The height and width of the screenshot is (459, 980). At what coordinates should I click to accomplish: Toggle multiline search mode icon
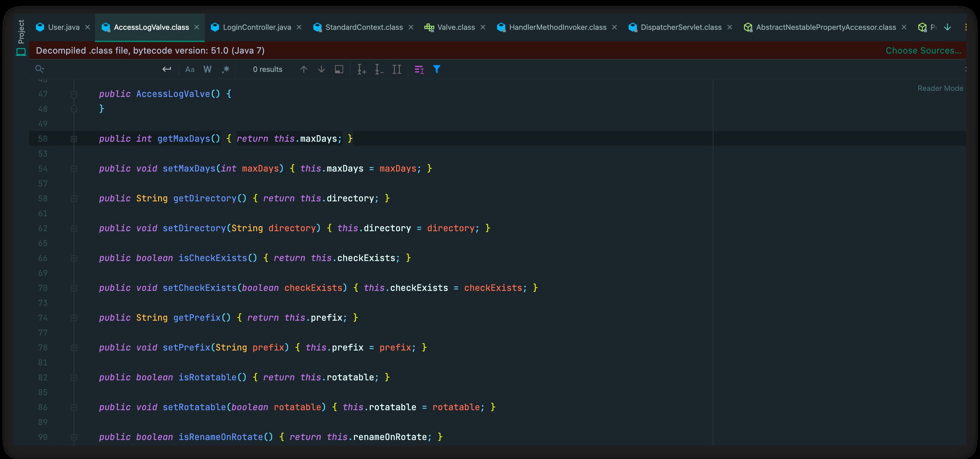click(x=419, y=69)
